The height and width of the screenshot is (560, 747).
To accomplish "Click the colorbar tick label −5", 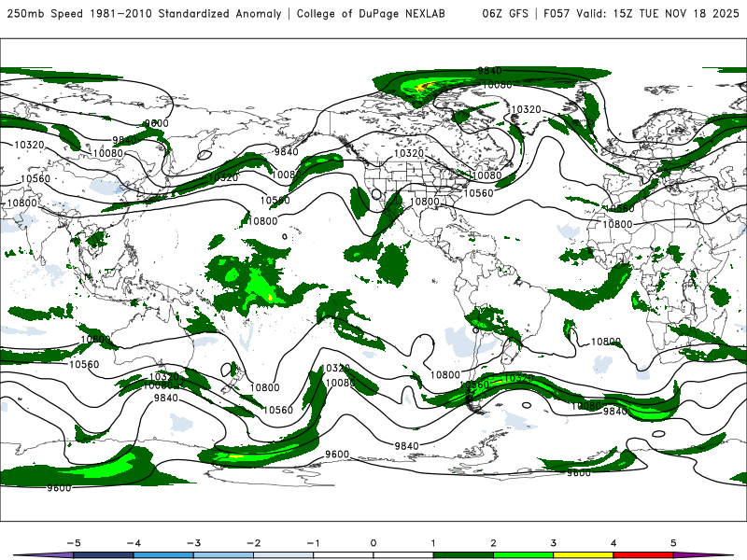I will [x=74, y=543].
